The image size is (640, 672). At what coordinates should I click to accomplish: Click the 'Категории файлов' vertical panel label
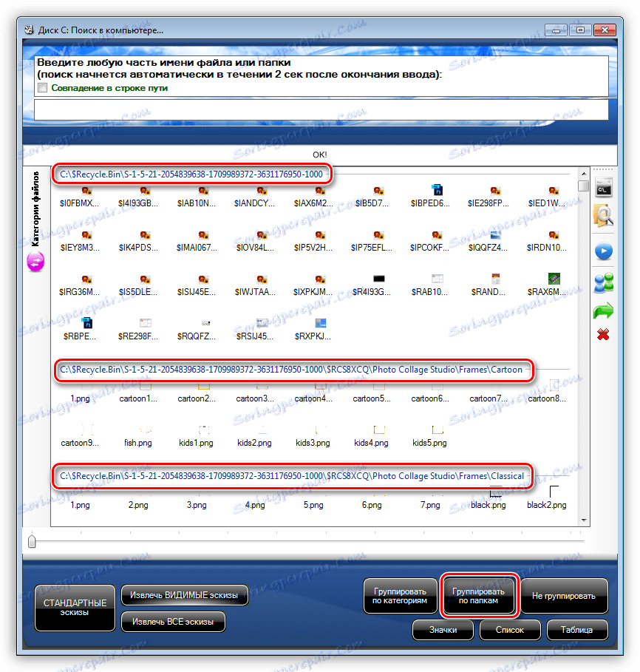pyautogui.click(x=35, y=208)
